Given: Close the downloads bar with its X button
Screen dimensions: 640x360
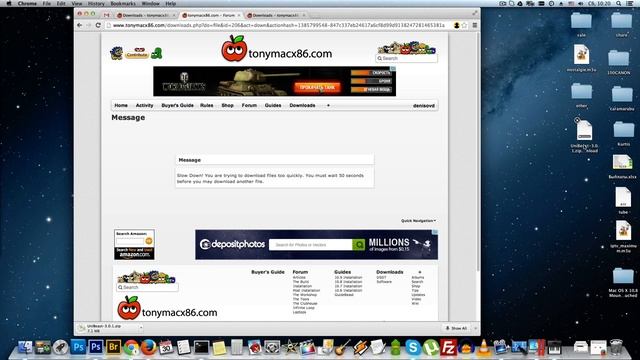Looking at the screenshot, I should (475, 328).
